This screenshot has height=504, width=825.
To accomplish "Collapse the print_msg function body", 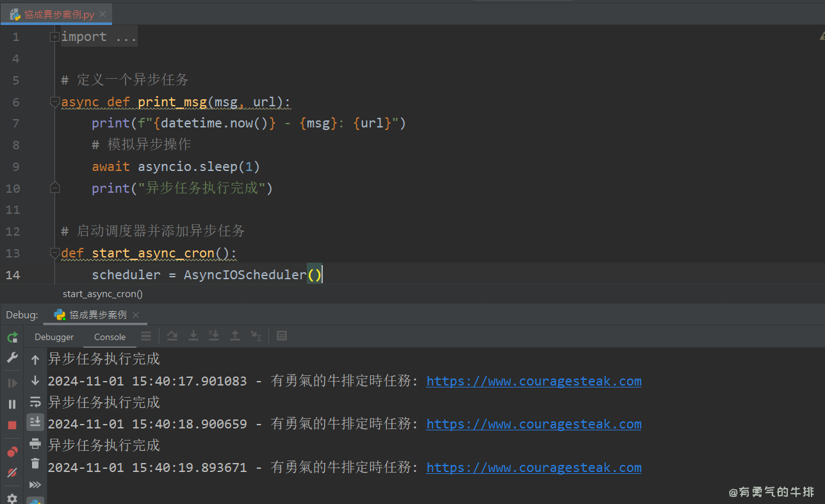I will coord(54,101).
